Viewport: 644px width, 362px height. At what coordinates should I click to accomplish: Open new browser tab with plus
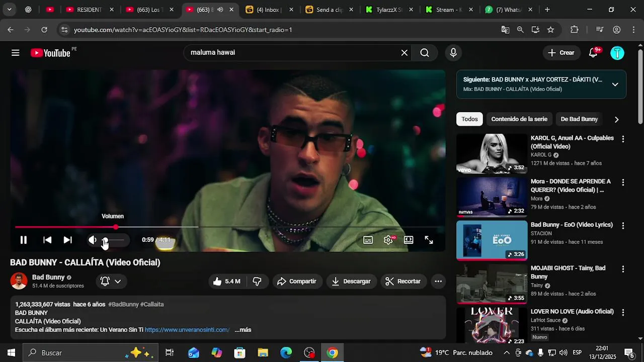coord(547,10)
